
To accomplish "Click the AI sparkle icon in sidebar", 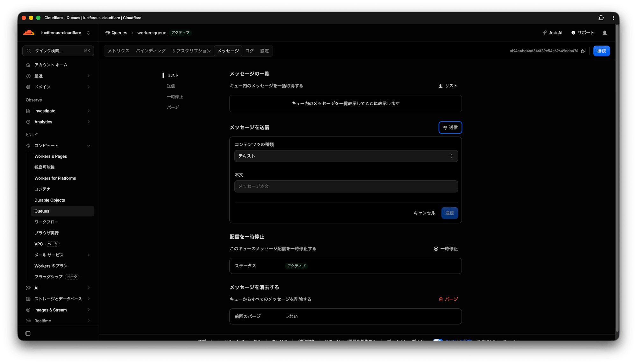I will pyautogui.click(x=28, y=288).
